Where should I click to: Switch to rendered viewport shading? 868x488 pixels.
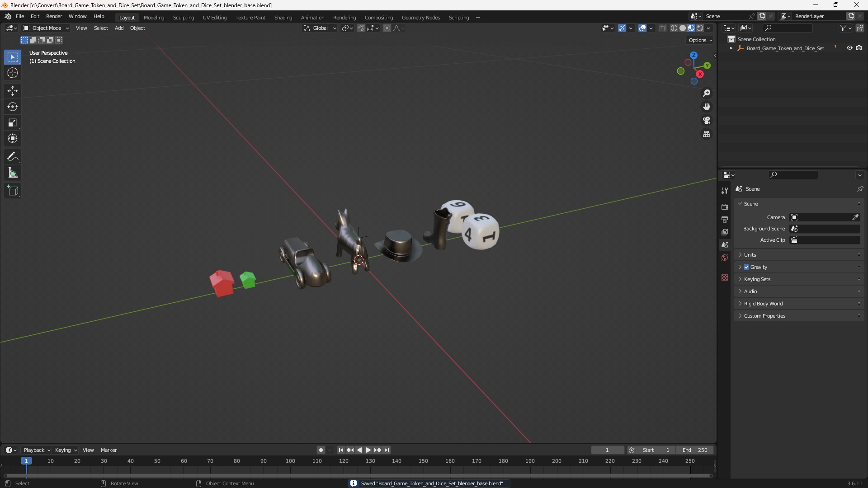pos(700,28)
